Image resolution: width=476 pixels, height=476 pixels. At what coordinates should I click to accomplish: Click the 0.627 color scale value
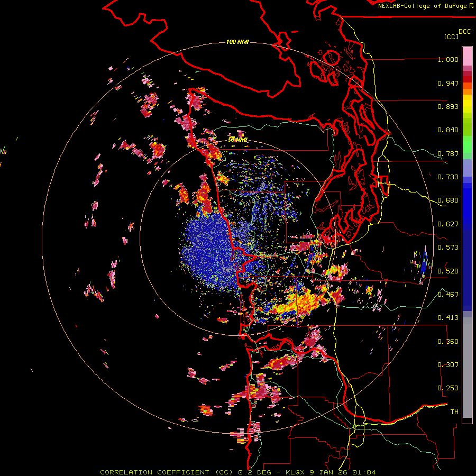pos(448,224)
